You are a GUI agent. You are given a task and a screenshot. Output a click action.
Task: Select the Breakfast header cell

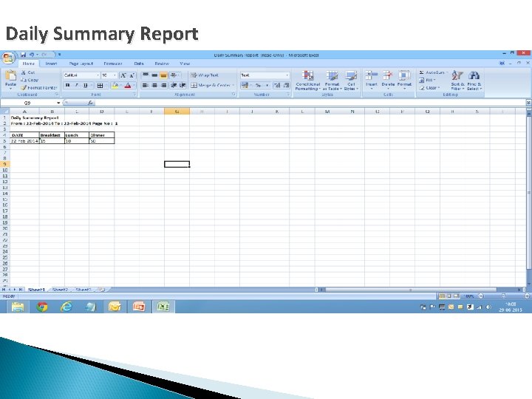52,135
